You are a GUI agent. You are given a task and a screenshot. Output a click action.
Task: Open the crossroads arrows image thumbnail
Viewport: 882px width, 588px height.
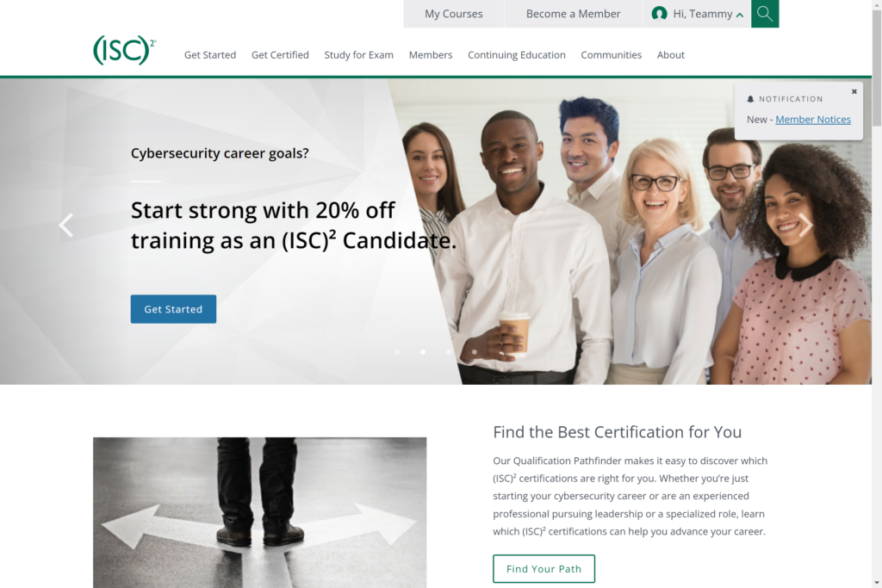point(260,513)
